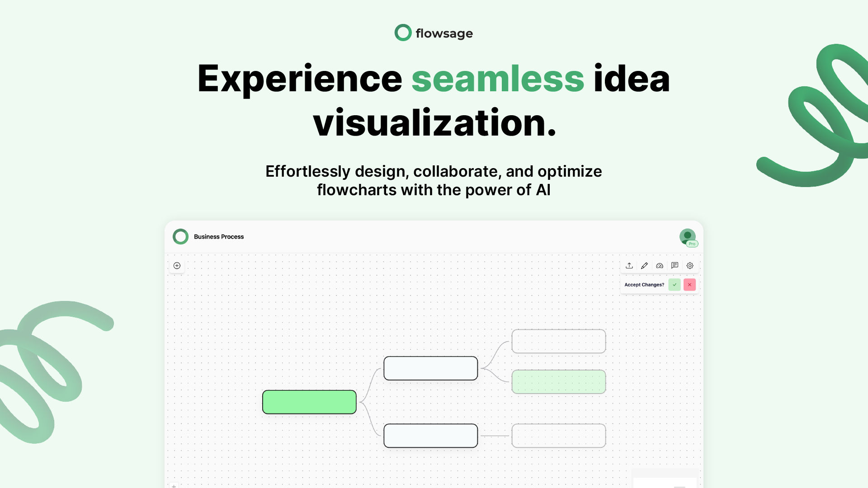This screenshot has width=868, height=488.
Task: Select the upper middle flowchart node
Action: [430, 368]
